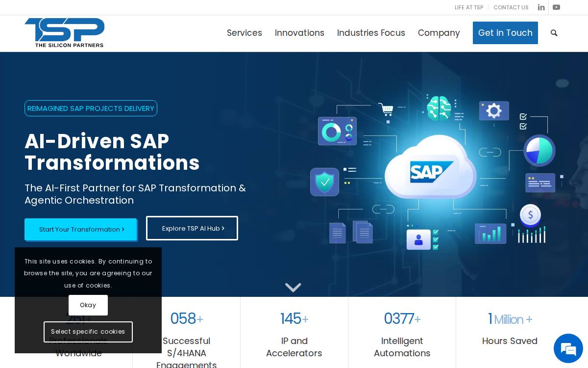Open the YouTube icon in top bar
Screen dimensions: 588x368
pyautogui.click(x=556, y=7)
